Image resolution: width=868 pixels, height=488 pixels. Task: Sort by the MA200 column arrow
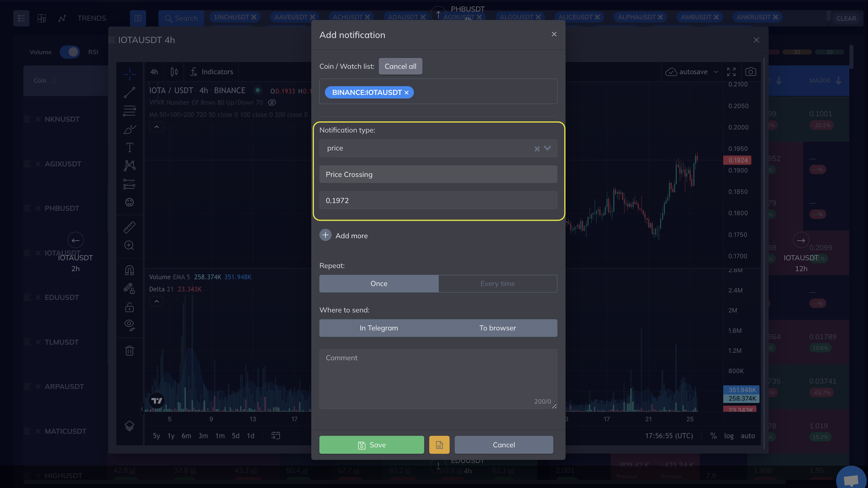tap(839, 80)
